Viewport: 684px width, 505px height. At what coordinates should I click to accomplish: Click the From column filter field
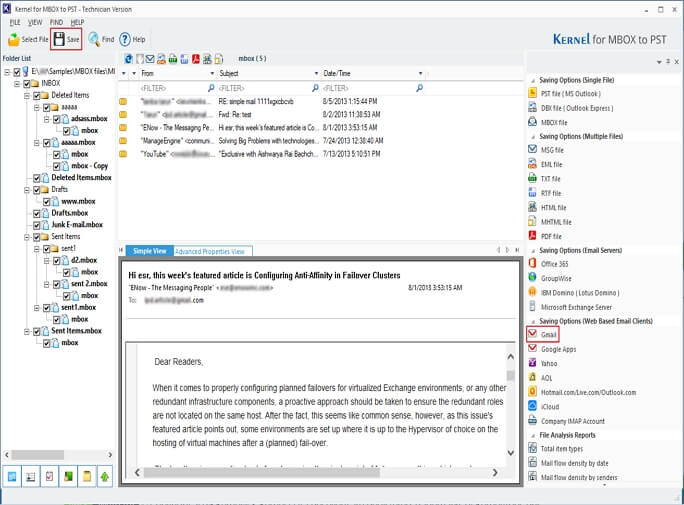pos(177,88)
